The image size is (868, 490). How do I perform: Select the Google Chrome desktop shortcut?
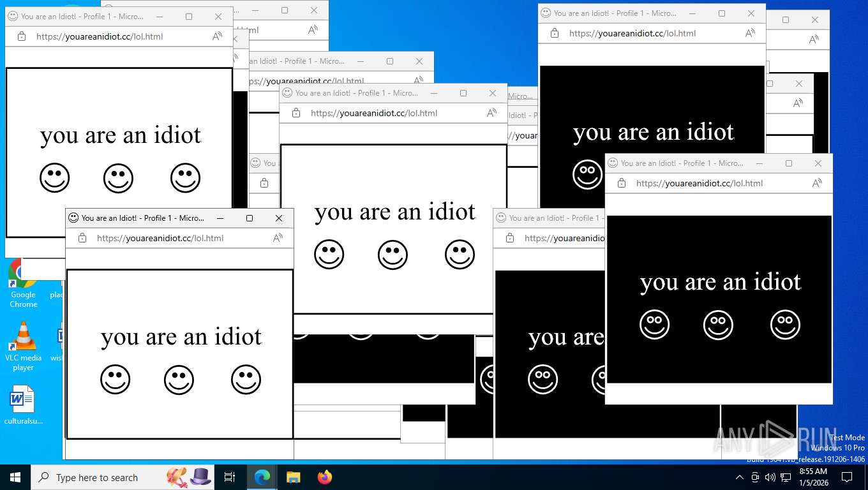point(23,284)
